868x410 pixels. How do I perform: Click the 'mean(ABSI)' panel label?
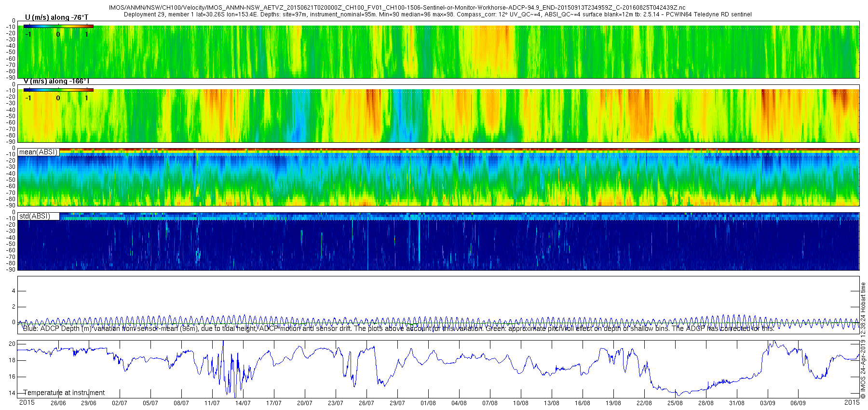[x=39, y=152]
